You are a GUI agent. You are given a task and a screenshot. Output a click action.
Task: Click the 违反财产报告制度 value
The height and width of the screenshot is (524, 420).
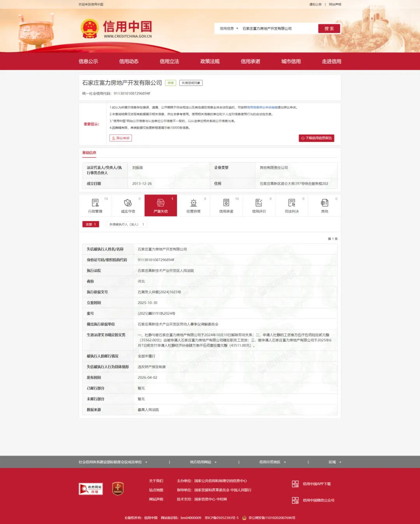152,367
